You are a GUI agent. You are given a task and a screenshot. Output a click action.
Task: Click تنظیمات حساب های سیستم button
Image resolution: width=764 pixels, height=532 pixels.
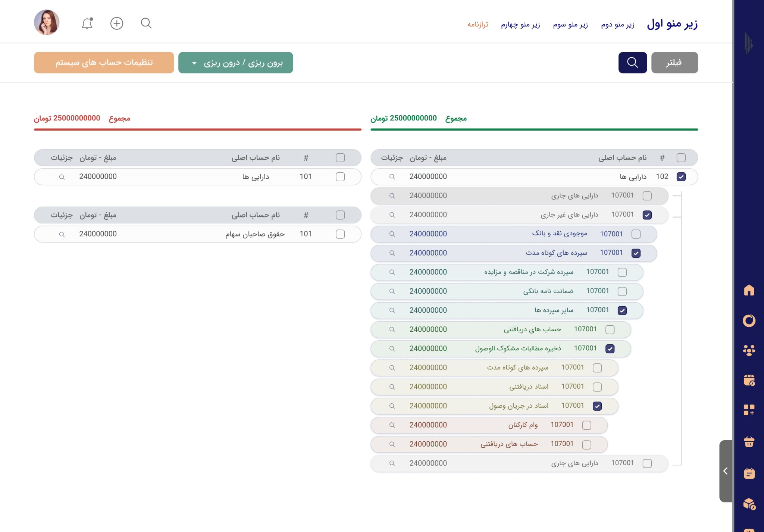pyautogui.click(x=104, y=63)
